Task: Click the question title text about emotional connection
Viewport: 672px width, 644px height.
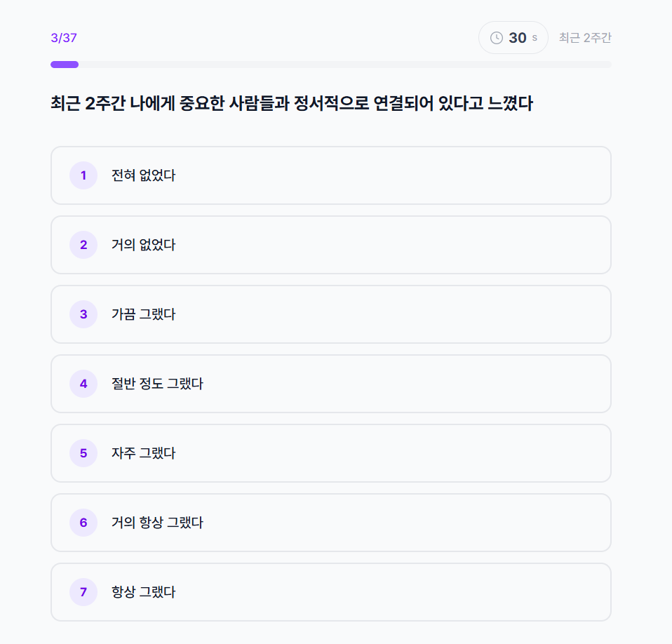Action: 290,104
